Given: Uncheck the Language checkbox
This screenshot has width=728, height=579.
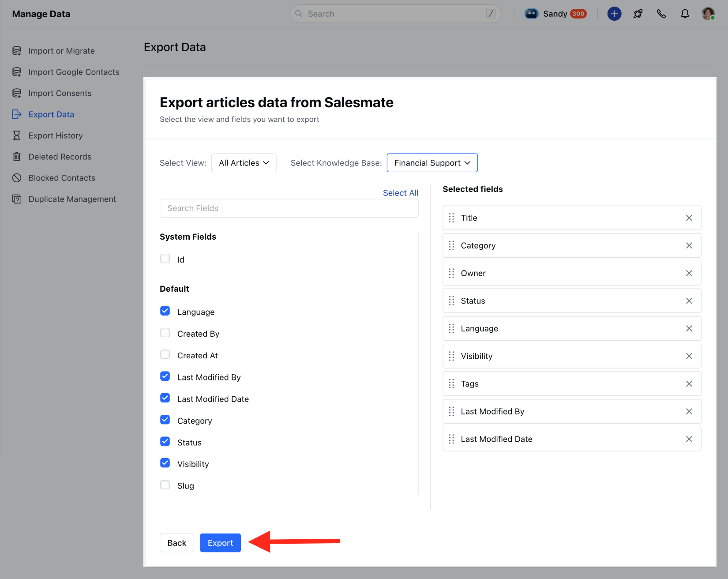Looking at the screenshot, I should [x=165, y=311].
